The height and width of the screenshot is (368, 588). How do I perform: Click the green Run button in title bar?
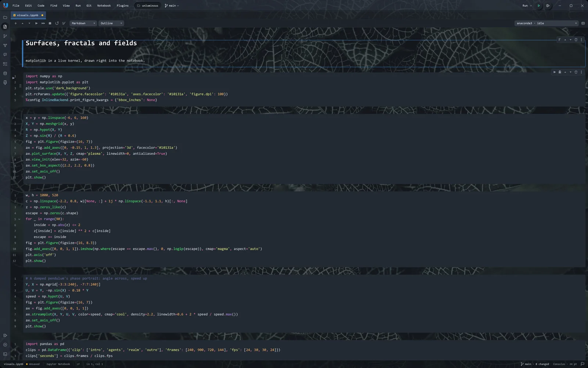(x=539, y=6)
